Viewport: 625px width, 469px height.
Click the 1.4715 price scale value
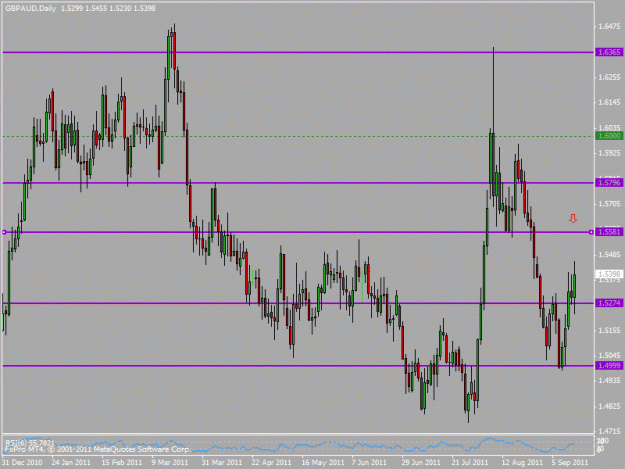pyautogui.click(x=609, y=431)
